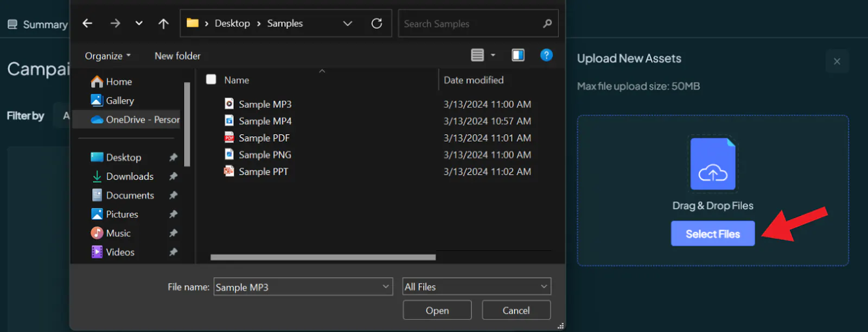Screen dimensions: 868x332
Task: Go forward with the forward arrow
Action: pyautogui.click(x=115, y=23)
